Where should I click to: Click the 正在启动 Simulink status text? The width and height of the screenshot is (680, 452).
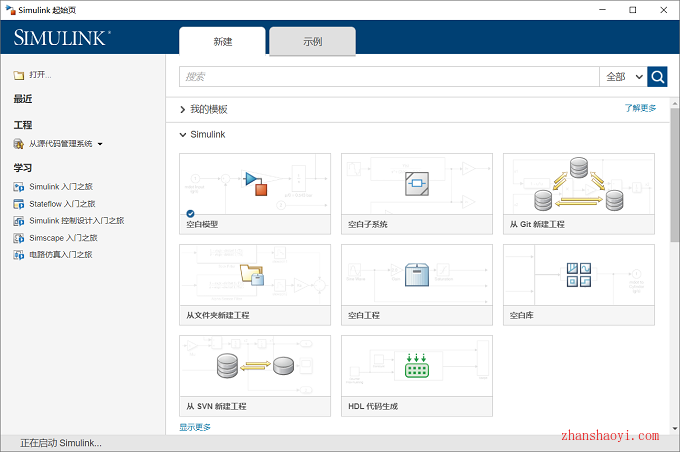[x=61, y=443]
